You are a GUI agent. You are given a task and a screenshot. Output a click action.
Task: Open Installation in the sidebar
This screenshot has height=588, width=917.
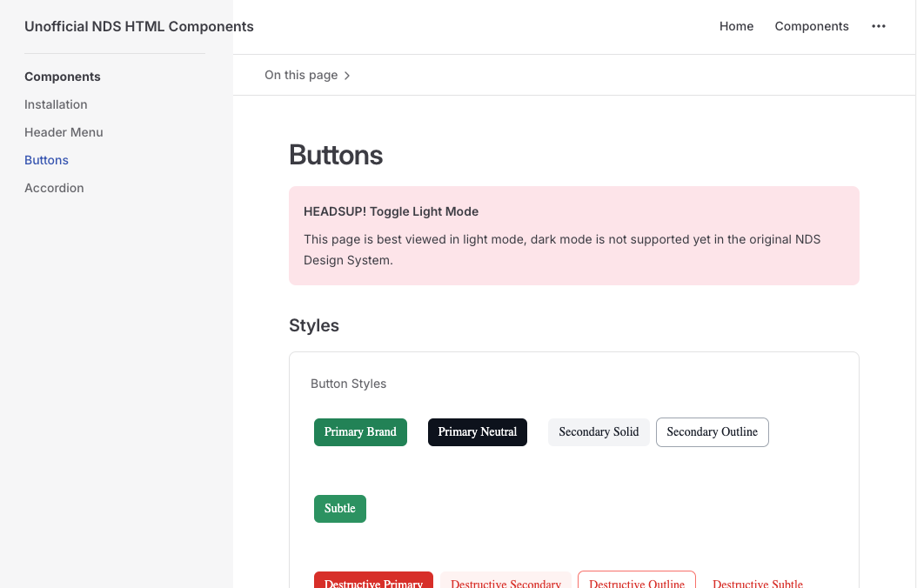tap(56, 104)
